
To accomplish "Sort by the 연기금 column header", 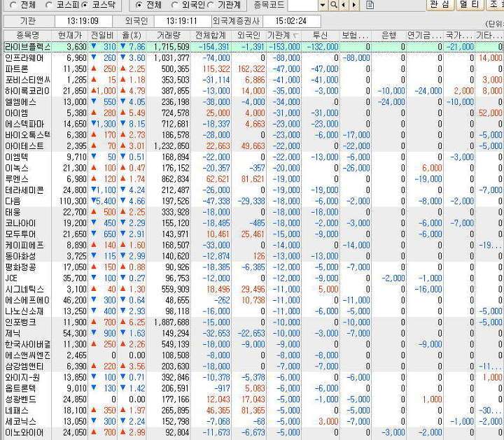I will click(x=424, y=36).
